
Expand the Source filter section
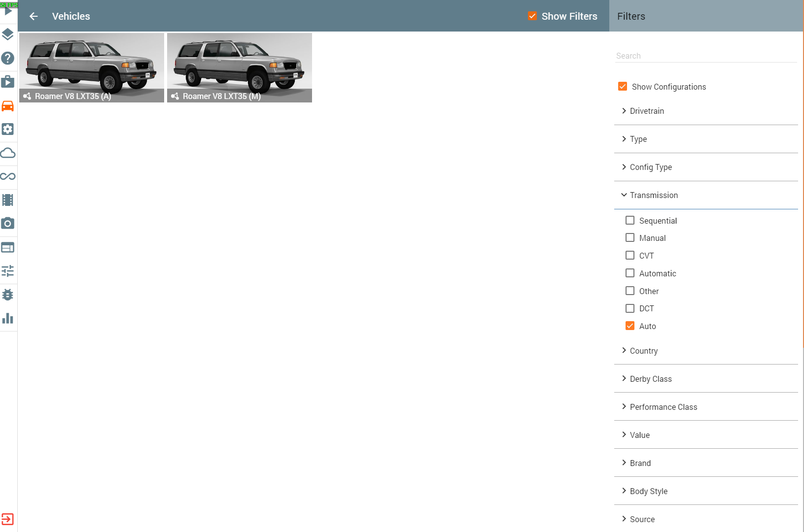(x=706, y=519)
